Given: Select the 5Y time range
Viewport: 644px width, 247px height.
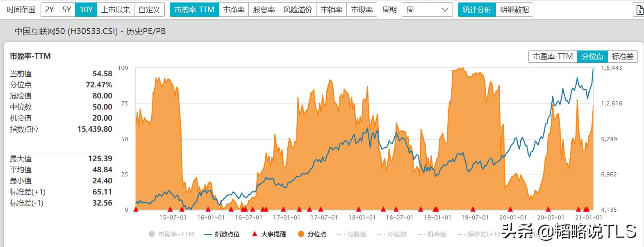Looking at the screenshot, I should coord(66,9).
